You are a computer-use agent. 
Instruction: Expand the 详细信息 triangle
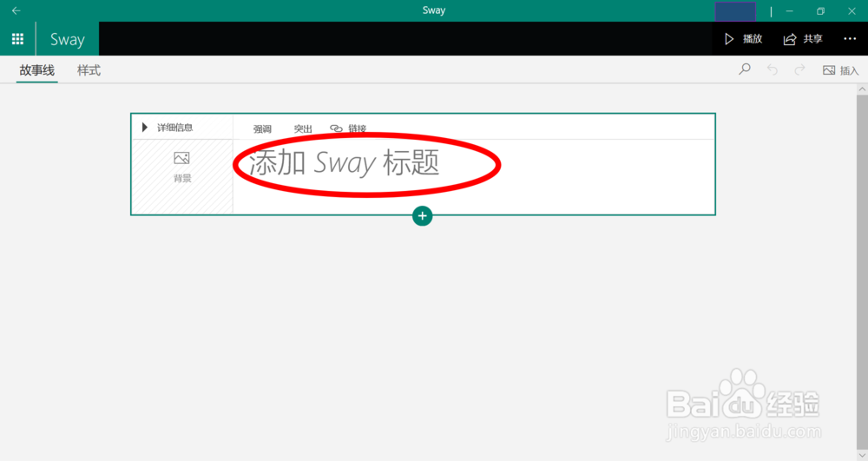pos(144,128)
